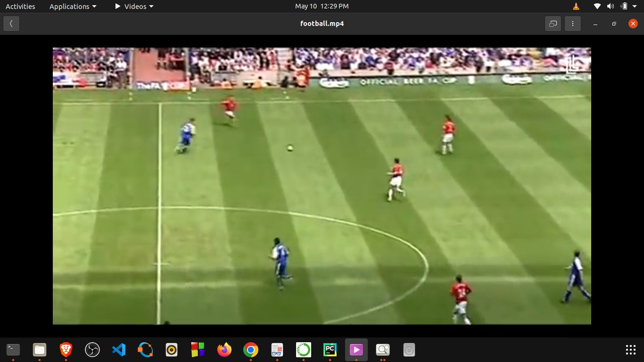Image resolution: width=644 pixels, height=362 pixels.
Task: Click the volume icon in the top bar
Action: 610,6
